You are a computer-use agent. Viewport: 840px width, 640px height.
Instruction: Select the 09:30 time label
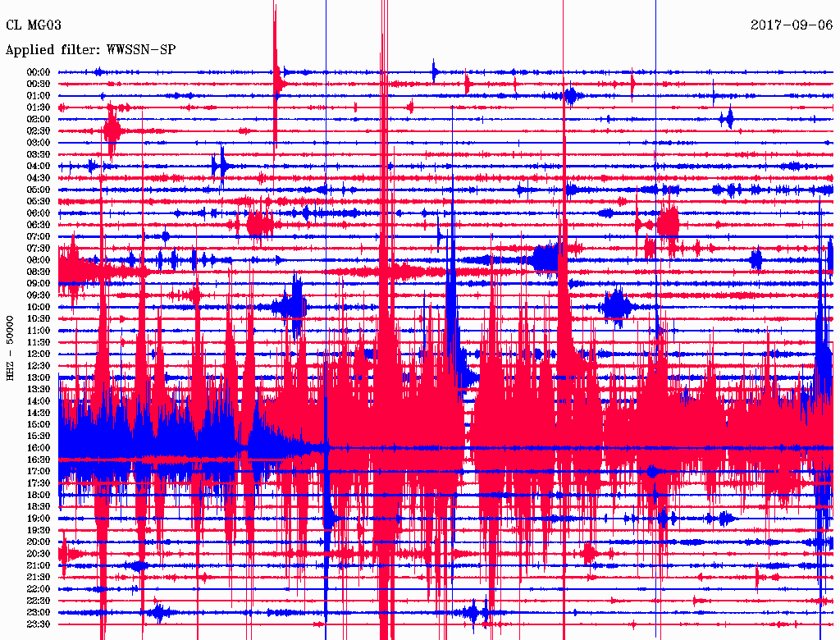click(39, 295)
